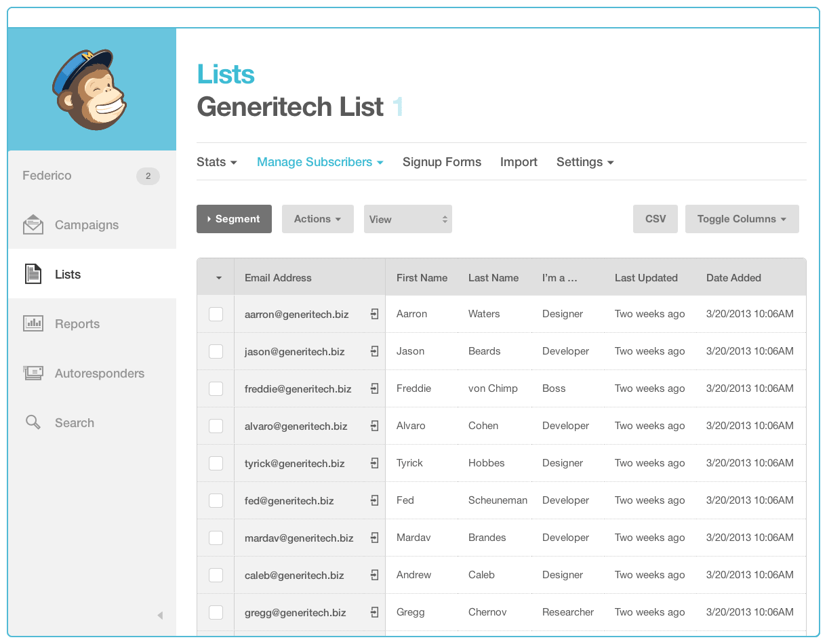
Task: Open the Actions dropdown
Action: click(317, 219)
